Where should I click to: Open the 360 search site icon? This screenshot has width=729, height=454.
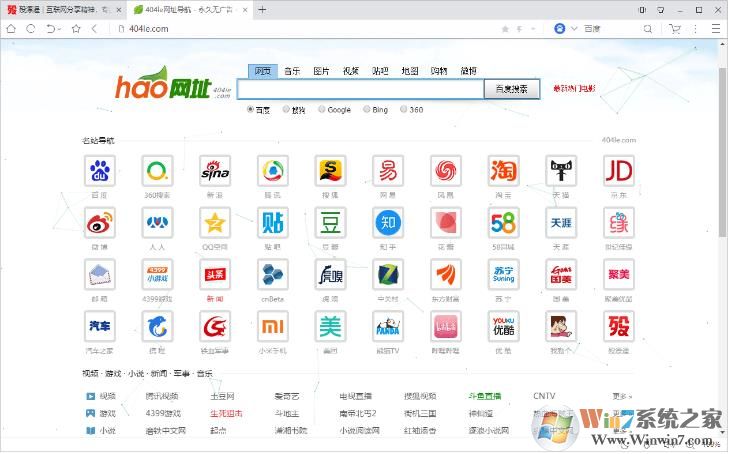point(157,171)
